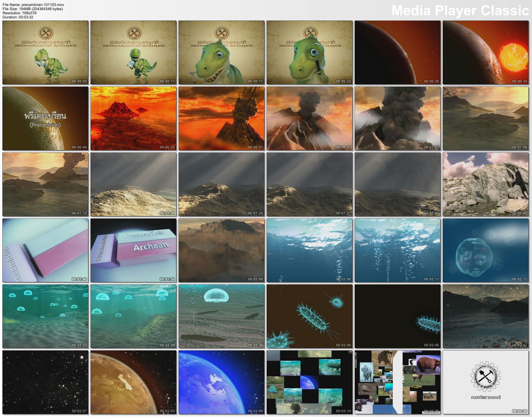The width and height of the screenshot is (532, 417).
Task: Click the thumbnail at timestamp 00:00:11
Action: [x=134, y=52]
